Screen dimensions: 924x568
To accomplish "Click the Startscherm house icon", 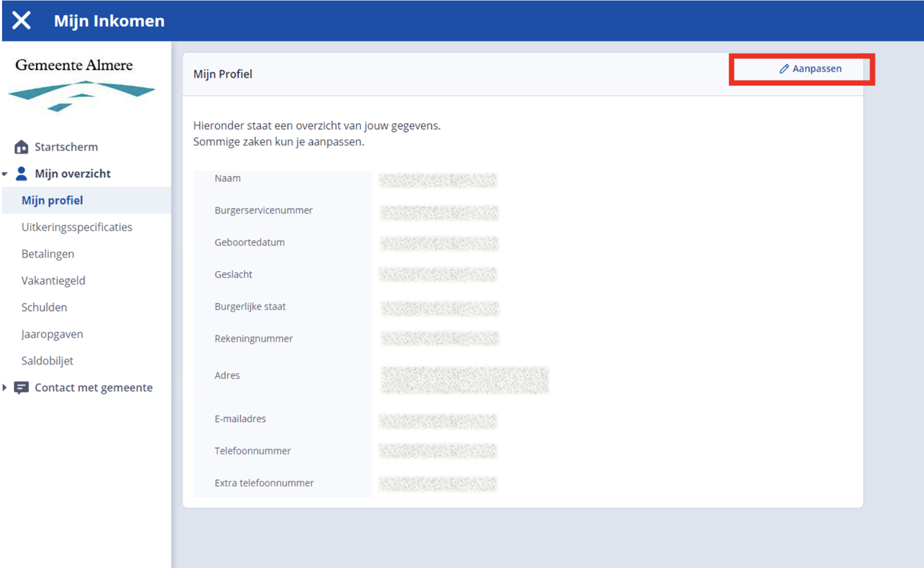I will (x=21, y=147).
